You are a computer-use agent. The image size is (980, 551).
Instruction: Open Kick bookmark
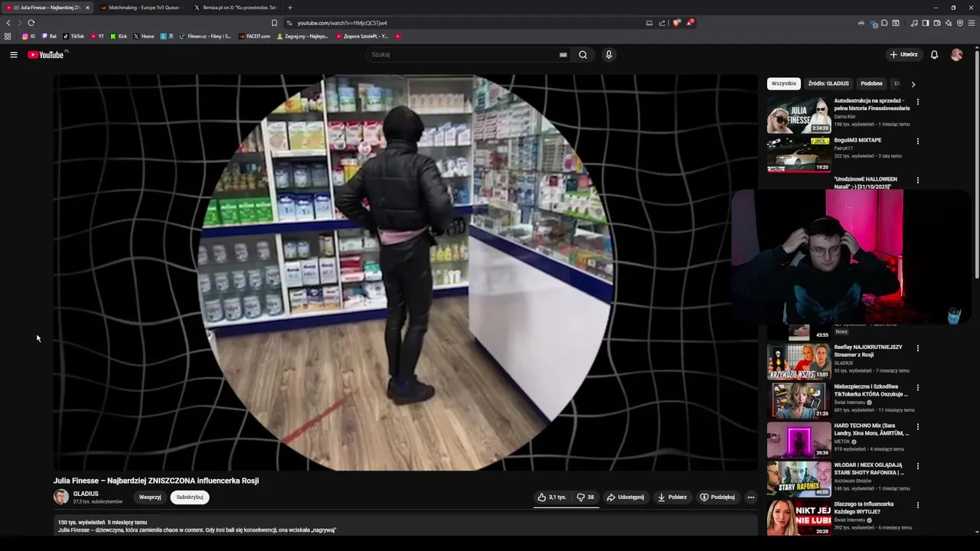coord(119,36)
